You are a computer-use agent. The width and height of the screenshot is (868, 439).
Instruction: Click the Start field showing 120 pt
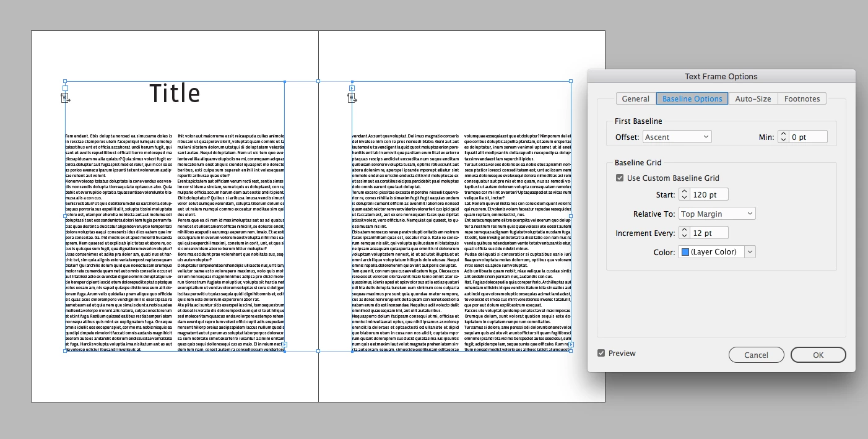coord(710,194)
